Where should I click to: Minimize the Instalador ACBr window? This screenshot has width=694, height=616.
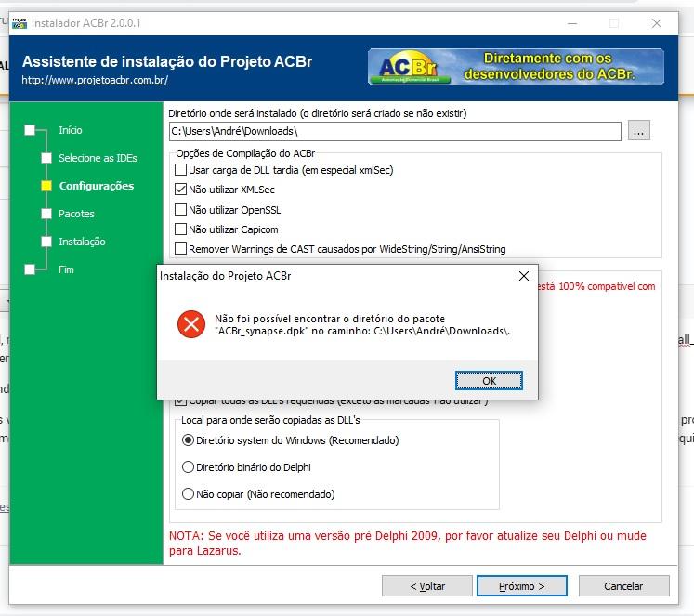point(572,23)
